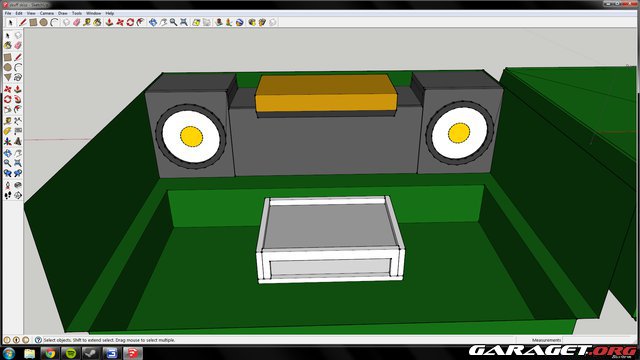
Task: Click the orange box on top of the enclosure
Action: [x=326, y=93]
